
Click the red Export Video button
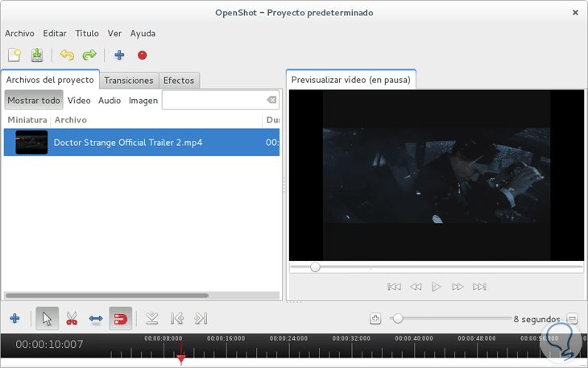[x=142, y=55]
